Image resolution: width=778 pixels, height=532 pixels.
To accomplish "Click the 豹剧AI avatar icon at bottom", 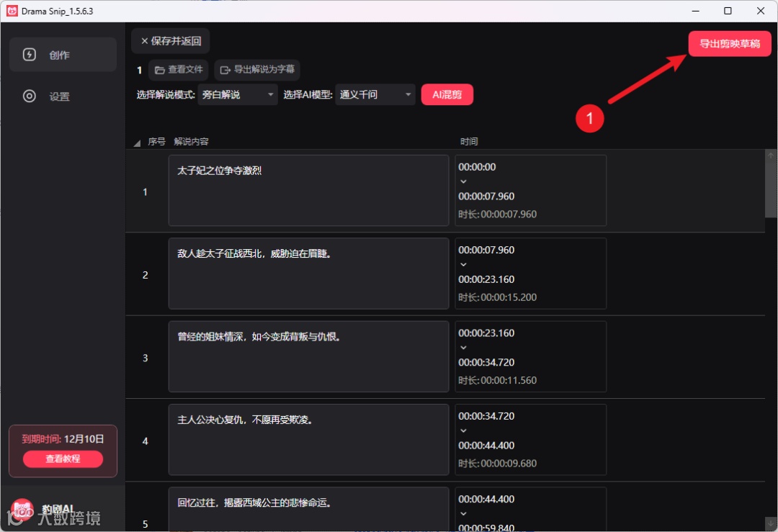I will (x=22, y=509).
